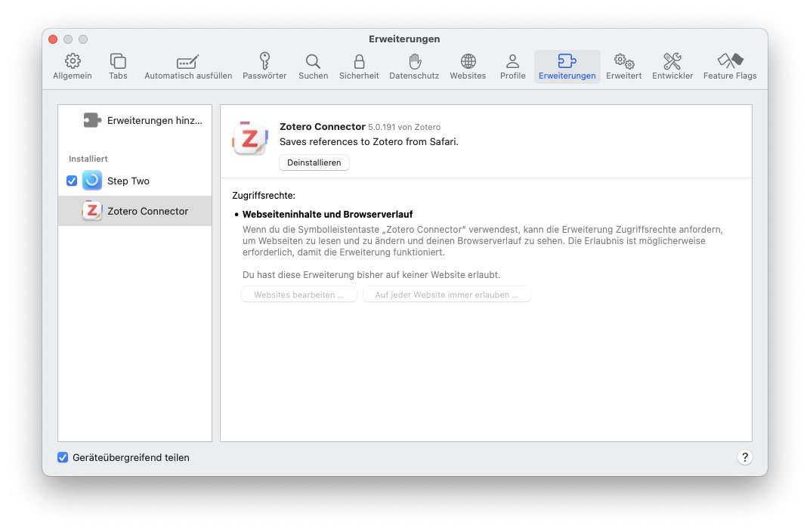Open Erweitert double-gear icon pane
The height and width of the screenshot is (532, 810).
pyautogui.click(x=624, y=61)
